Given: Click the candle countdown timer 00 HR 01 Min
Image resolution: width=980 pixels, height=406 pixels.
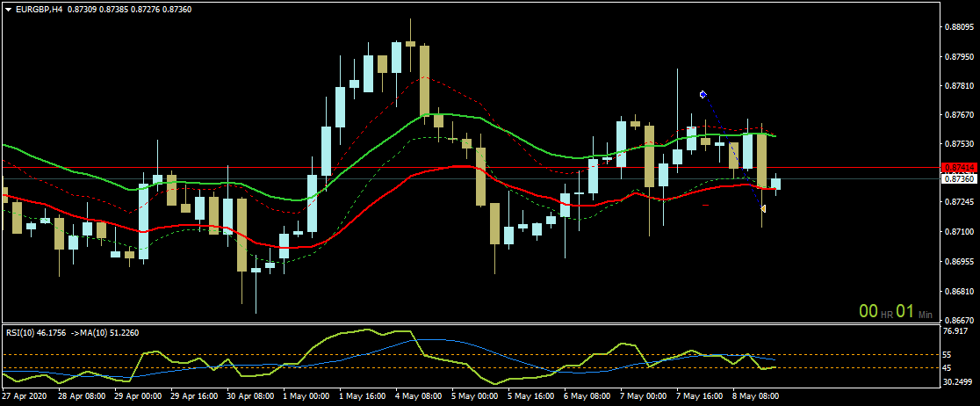Looking at the screenshot, I should point(896,311).
